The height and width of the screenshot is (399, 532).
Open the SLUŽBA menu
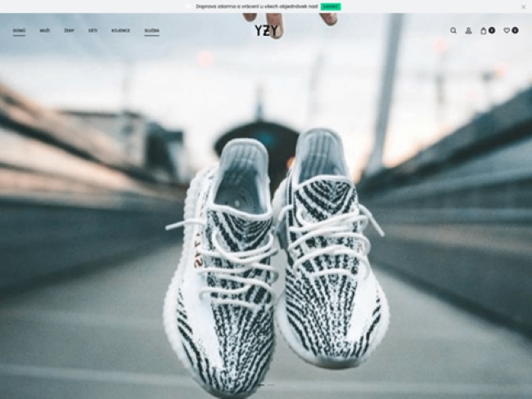point(151,30)
